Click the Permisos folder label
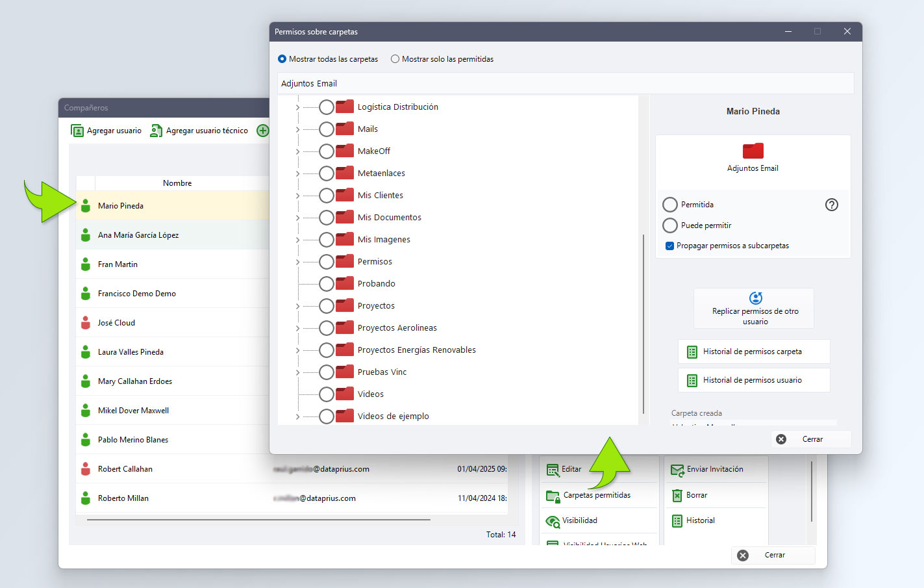The height and width of the screenshot is (588, 924). (375, 262)
